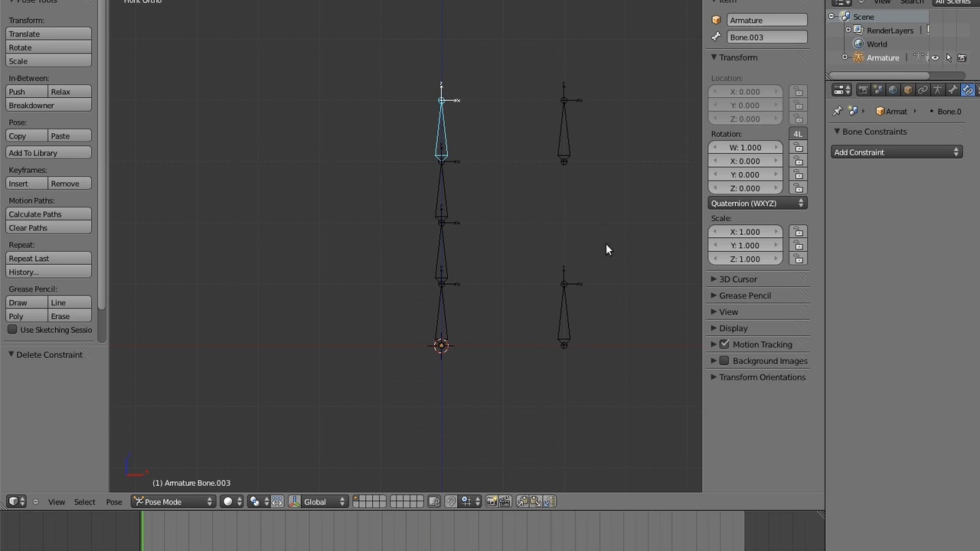Open the Render properties tab

[864, 90]
